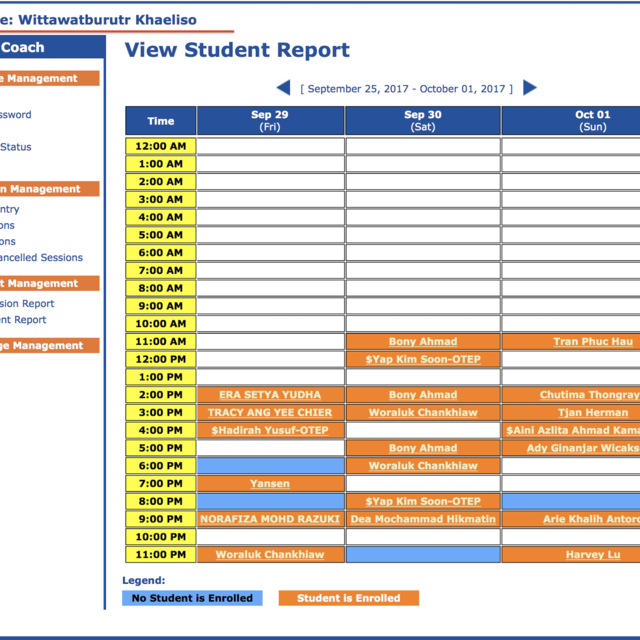Viewport: 640px width, 640px height.
Task: Open Tjan Herman student link
Action: point(593,413)
